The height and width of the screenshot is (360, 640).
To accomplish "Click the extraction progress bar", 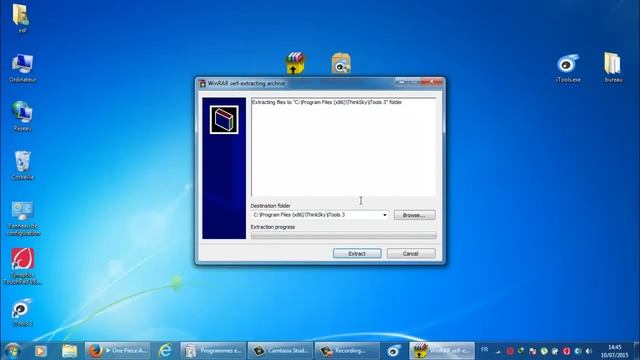I will (x=344, y=236).
